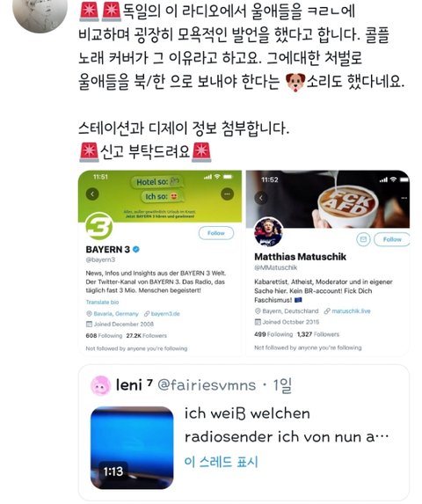Open the @fairiesvmns handle in quoted tweet
This screenshot has height=504, width=422.
(x=207, y=385)
